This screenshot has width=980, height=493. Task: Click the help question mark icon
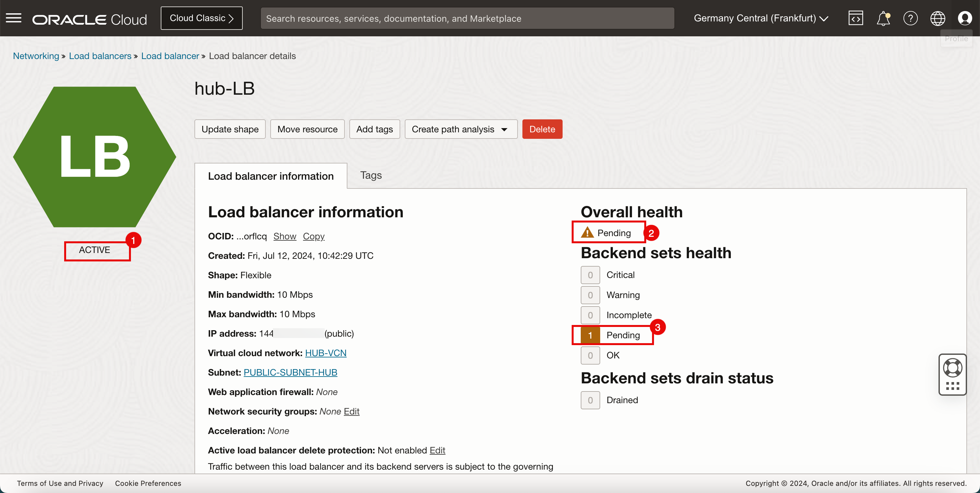click(x=910, y=18)
